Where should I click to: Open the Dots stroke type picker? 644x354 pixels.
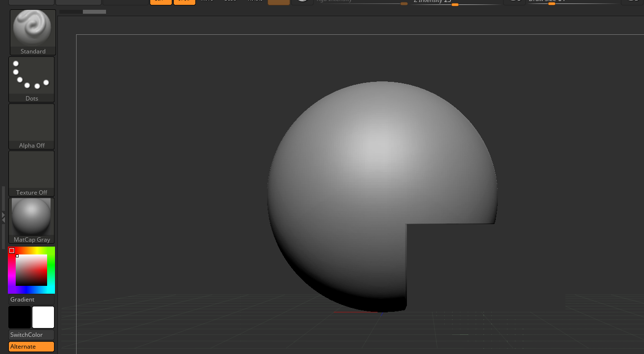point(31,79)
